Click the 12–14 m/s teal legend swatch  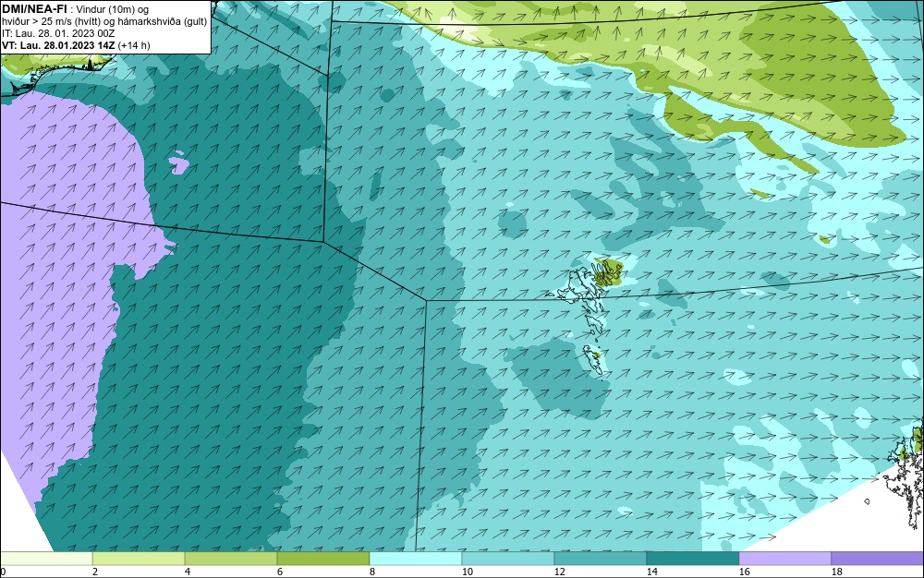pyautogui.click(x=601, y=559)
